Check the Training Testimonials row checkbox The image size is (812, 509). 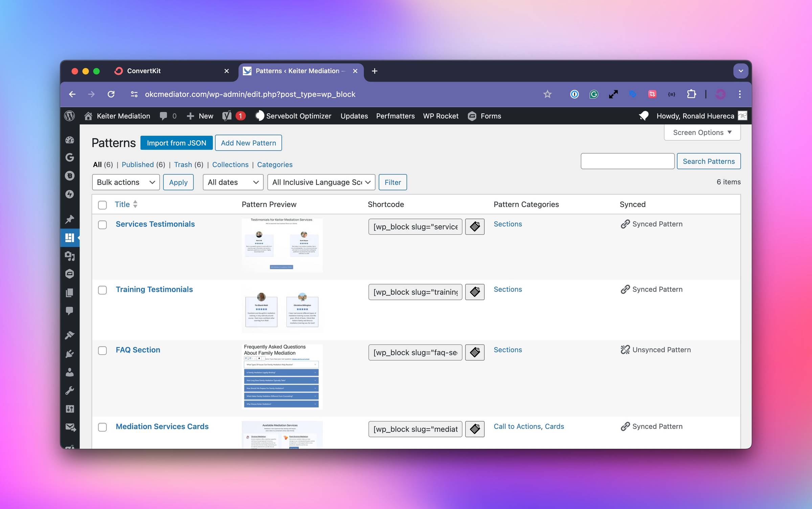coord(102,290)
